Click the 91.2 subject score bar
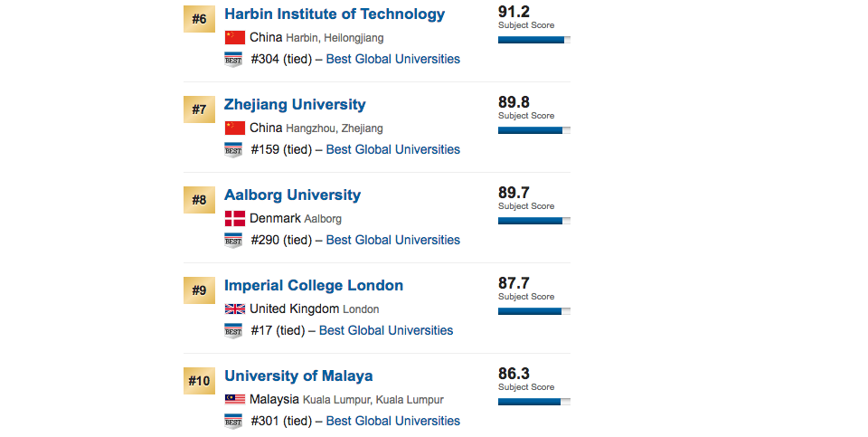 tap(533, 40)
